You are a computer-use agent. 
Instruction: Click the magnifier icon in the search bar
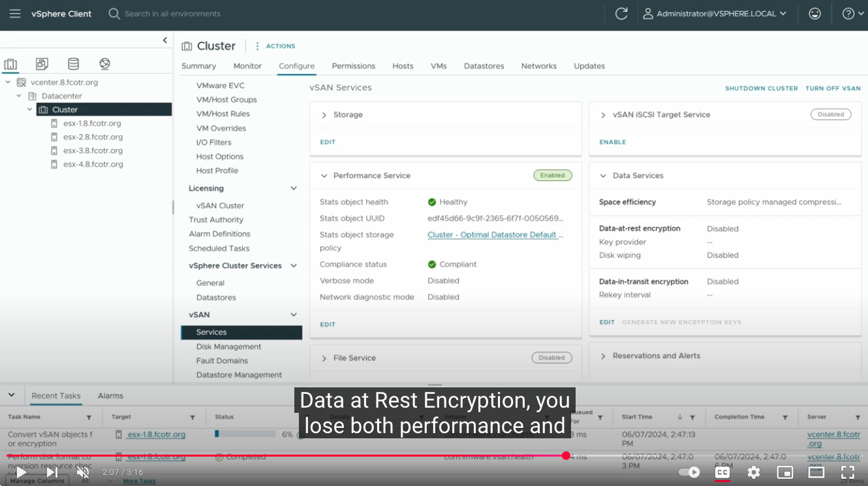pos(114,14)
